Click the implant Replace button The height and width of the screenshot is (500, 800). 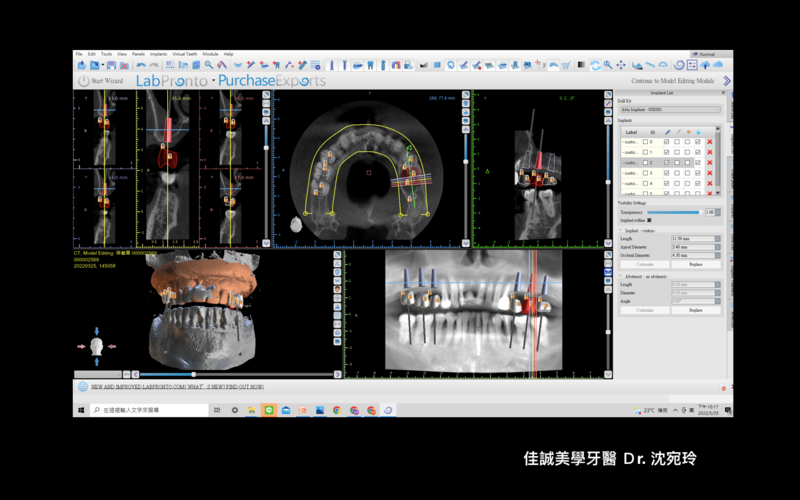695,264
